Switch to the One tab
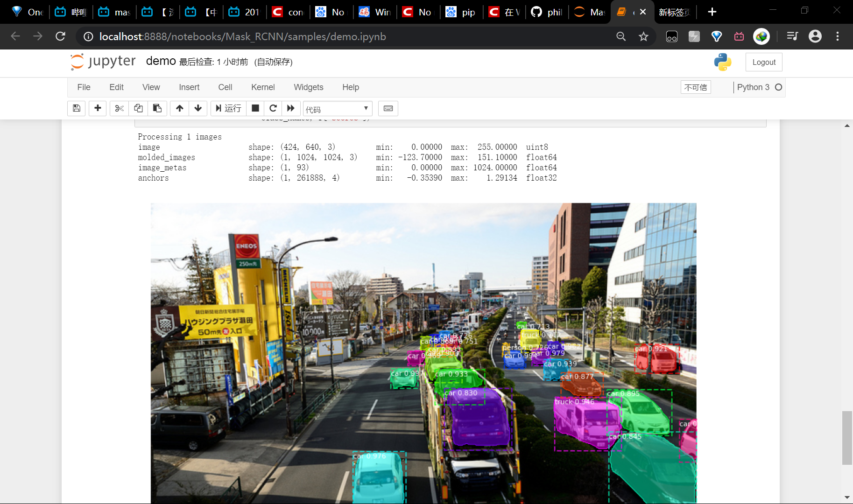Screen dimensions: 853x504 [27, 12]
